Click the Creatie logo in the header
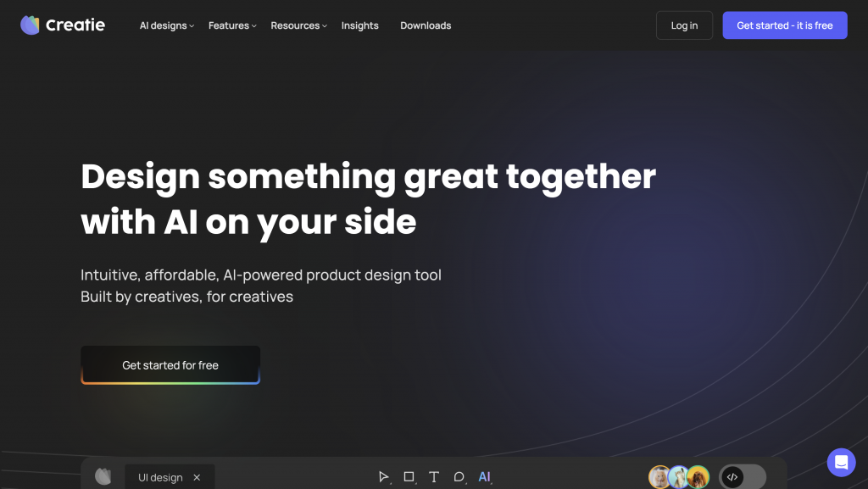868x489 pixels. pyautogui.click(x=63, y=25)
